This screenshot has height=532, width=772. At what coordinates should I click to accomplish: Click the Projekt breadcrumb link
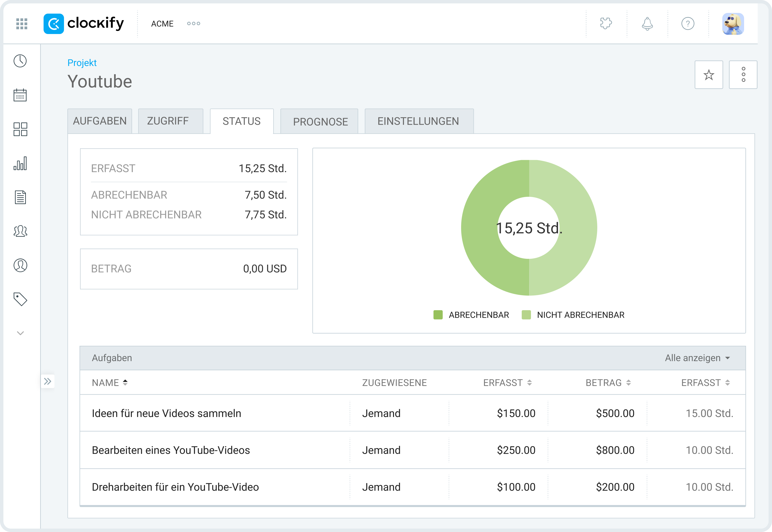click(82, 63)
